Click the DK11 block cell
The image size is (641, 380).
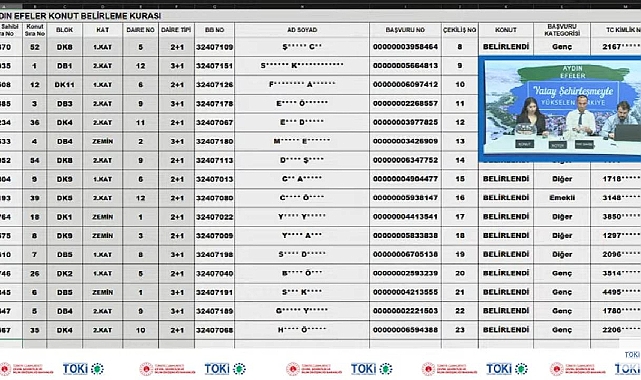[65, 85]
